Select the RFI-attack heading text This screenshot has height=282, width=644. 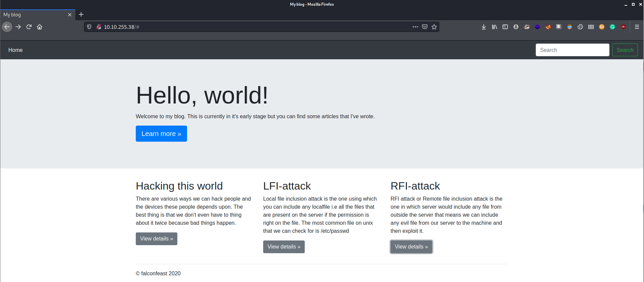click(415, 186)
